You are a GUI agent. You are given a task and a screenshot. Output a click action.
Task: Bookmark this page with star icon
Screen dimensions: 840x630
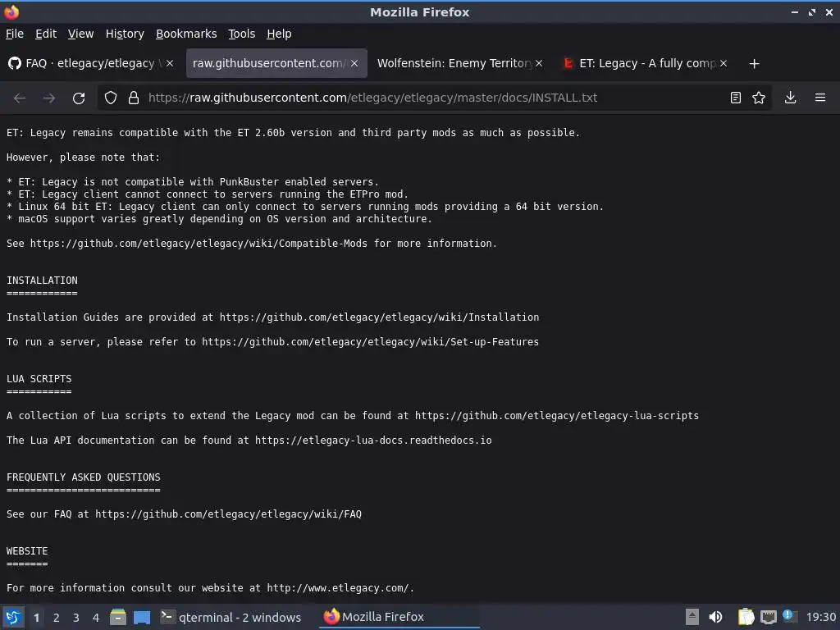759,98
